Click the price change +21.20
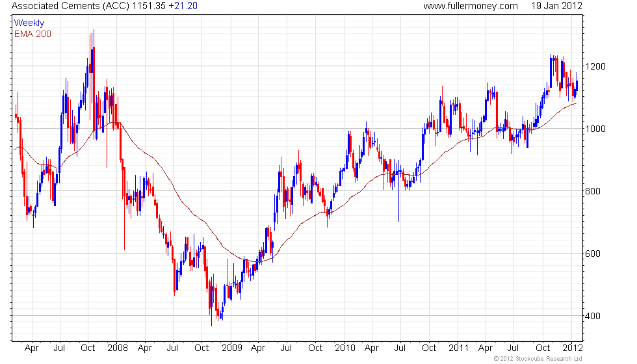 click(183, 6)
